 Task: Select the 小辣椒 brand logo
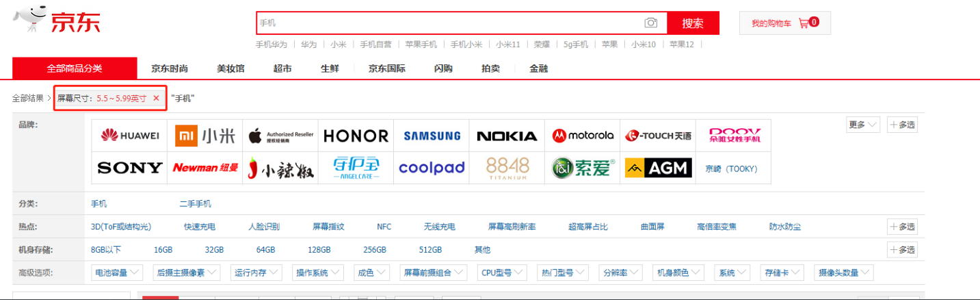point(280,168)
